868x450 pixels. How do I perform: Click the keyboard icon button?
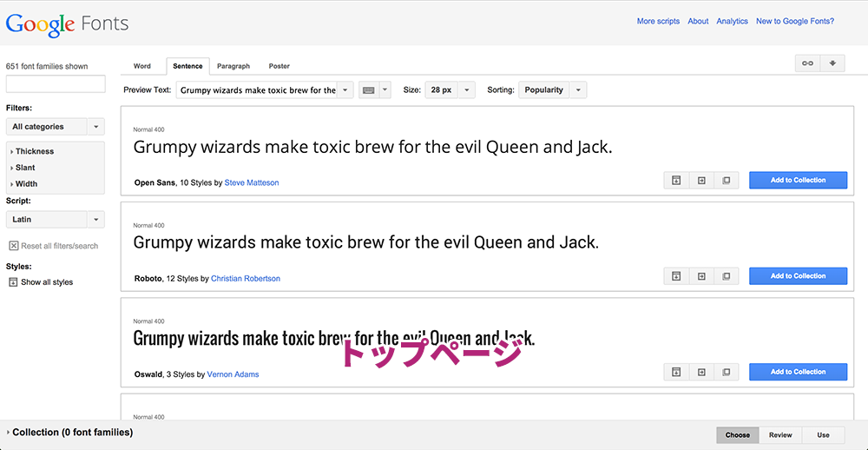point(369,89)
